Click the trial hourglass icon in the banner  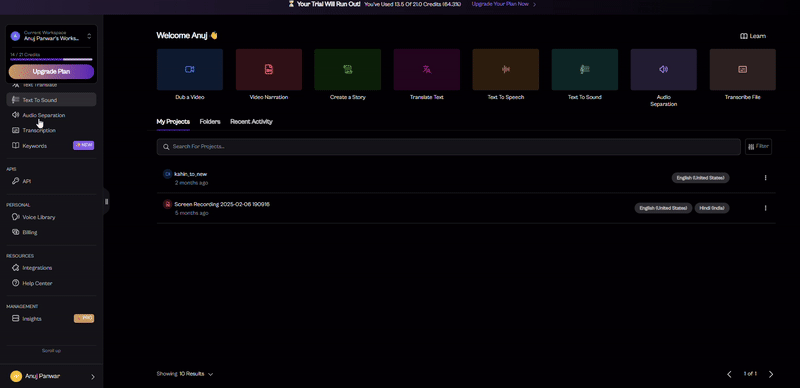pyautogui.click(x=291, y=4)
